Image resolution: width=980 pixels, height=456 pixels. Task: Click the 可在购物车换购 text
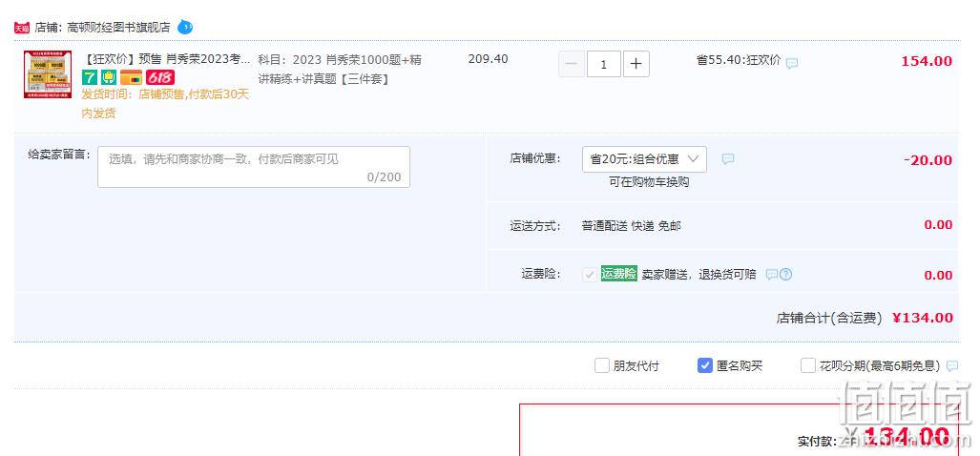[649, 182]
